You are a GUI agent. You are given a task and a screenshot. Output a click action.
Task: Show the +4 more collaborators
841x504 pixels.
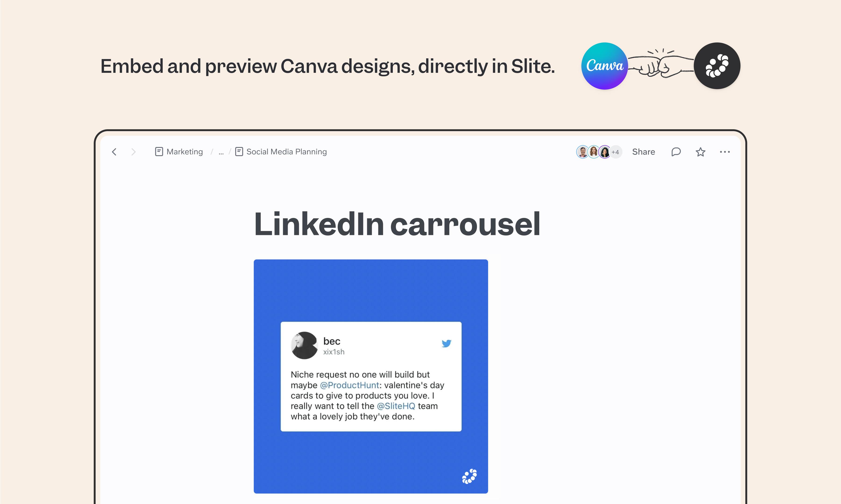[x=616, y=152]
